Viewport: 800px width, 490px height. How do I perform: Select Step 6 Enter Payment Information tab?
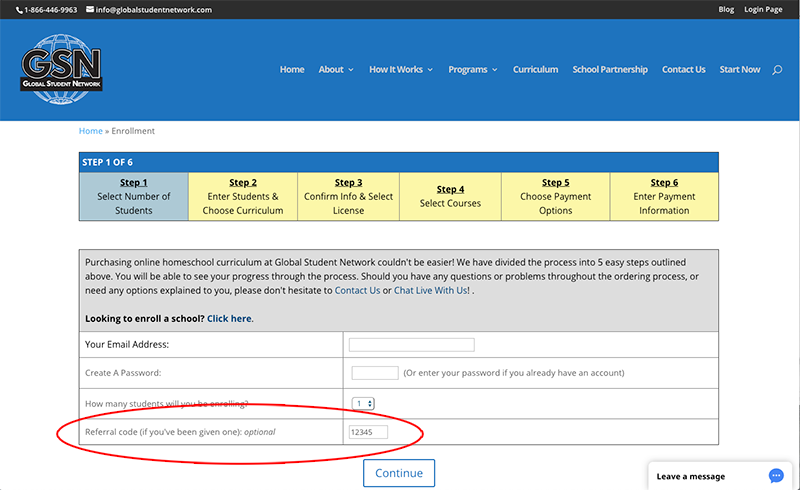(x=664, y=197)
